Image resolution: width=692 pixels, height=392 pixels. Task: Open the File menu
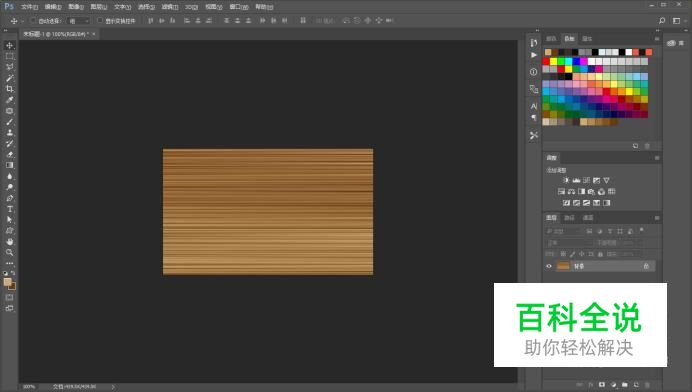click(x=30, y=7)
